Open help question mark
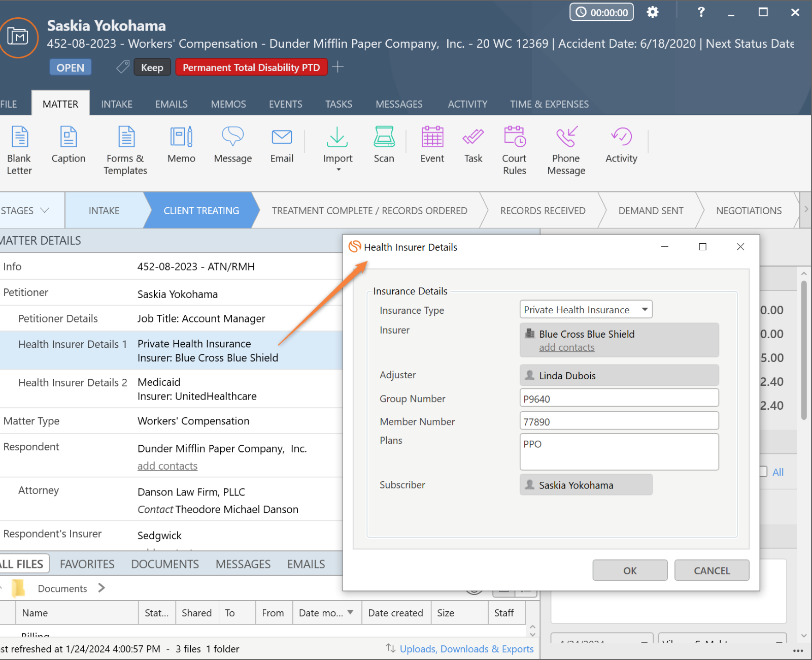The height and width of the screenshot is (660, 812). tap(701, 12)
